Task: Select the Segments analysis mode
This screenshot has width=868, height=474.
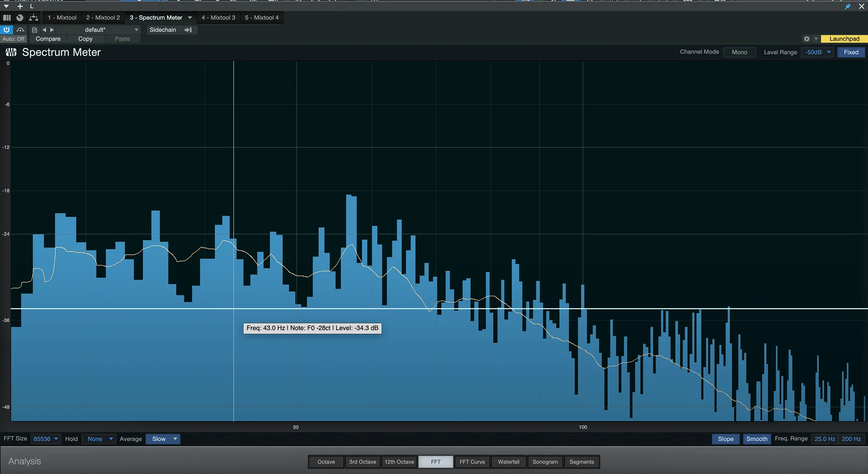Action: click(x=582, y=462)
